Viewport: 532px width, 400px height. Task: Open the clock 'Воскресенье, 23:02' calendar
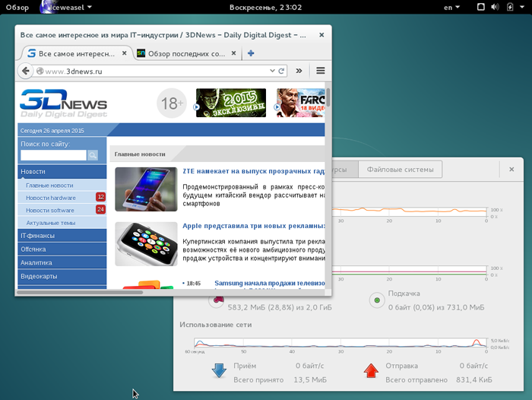(266, 7)
